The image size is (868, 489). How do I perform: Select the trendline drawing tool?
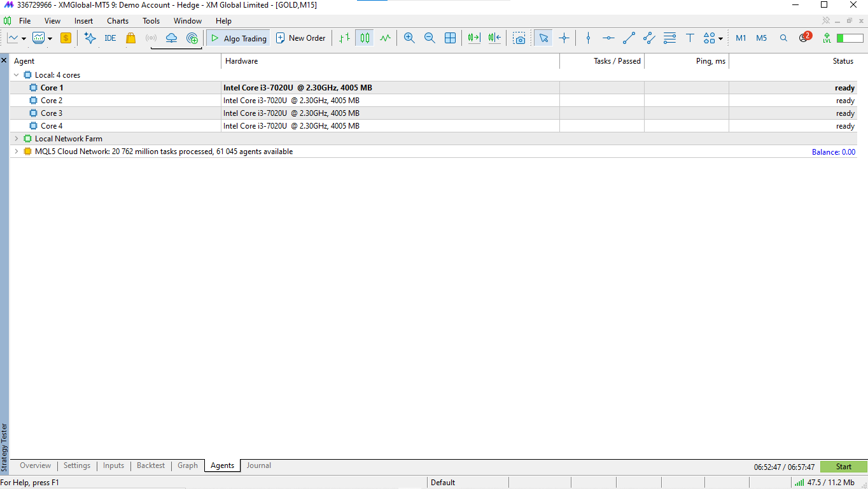(x=629, y=38)
